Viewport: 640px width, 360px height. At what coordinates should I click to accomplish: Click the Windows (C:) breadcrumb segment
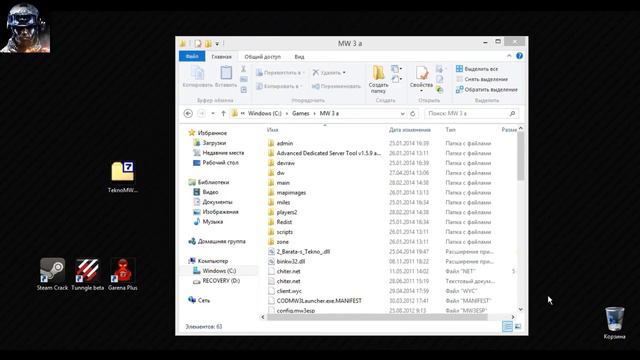tap(264, 113)
